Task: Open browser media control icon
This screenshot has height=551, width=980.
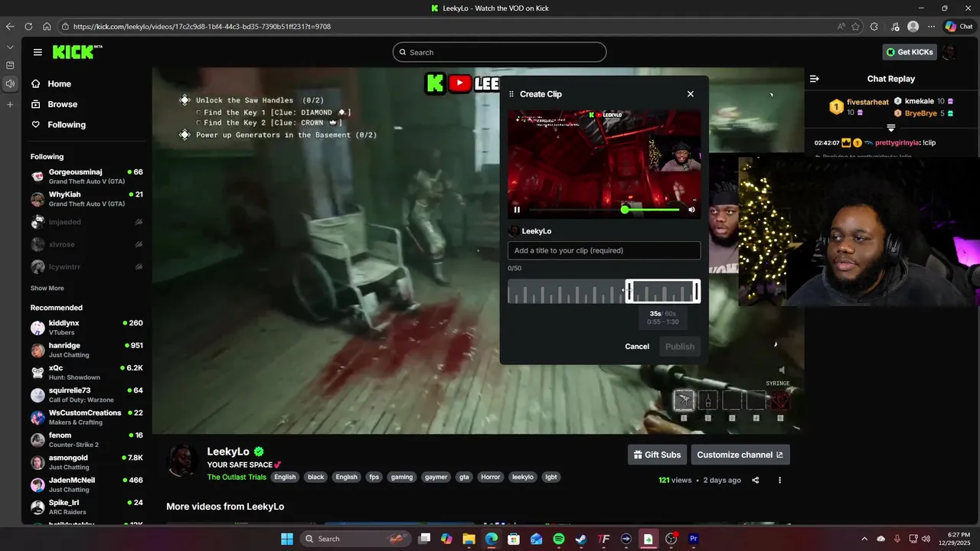Action: (895, 26)
